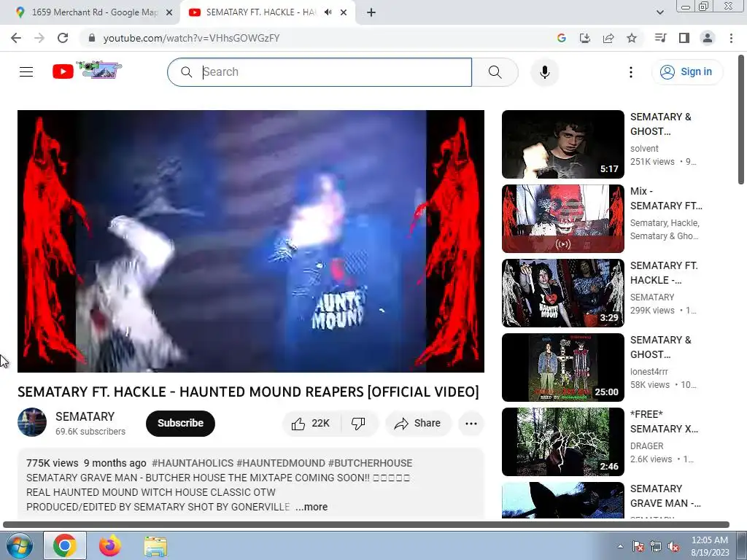Viewport: 747px width, 560px height.
Task: Open Chrome three-dot menu
Action: click(731, 38)
